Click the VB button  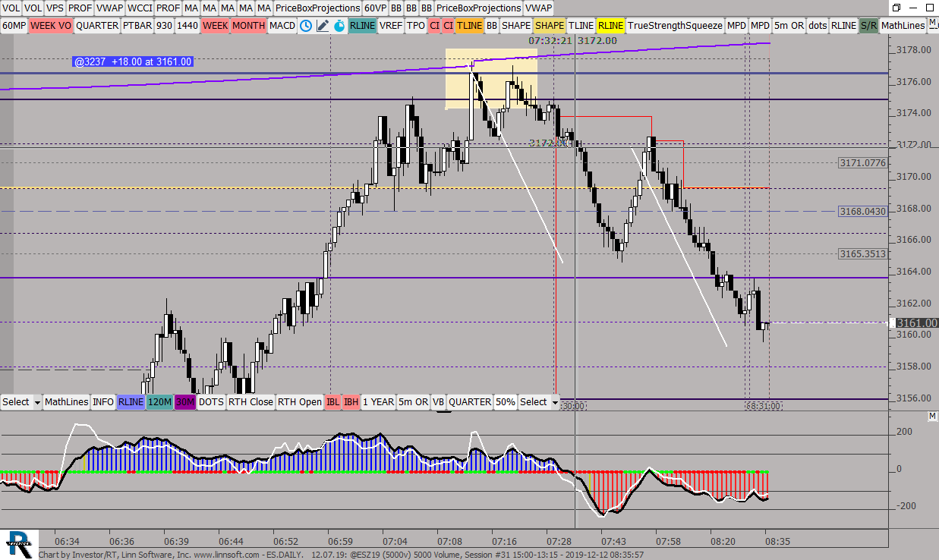click(439, 401)
